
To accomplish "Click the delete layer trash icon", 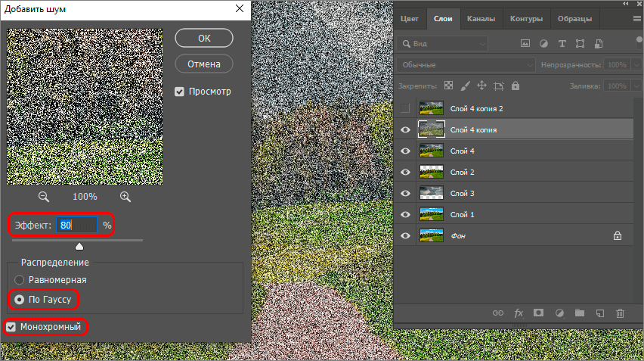I will pos(620,312).
